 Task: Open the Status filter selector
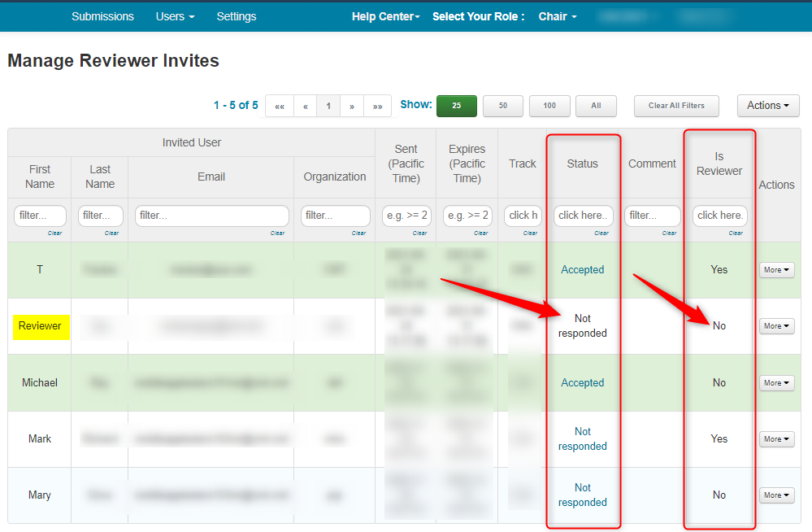(x=583, y=216)
